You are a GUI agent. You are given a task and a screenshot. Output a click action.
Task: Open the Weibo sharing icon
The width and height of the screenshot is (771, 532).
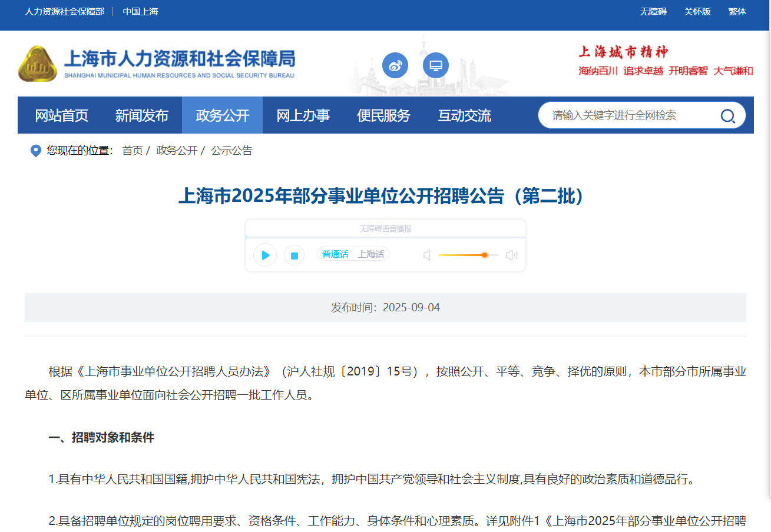point(395,65)
